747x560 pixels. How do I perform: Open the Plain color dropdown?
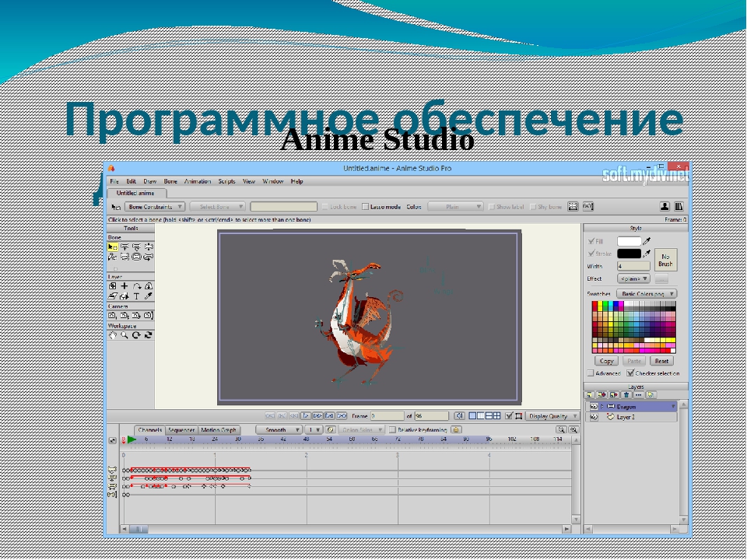[x=455, y=207]
